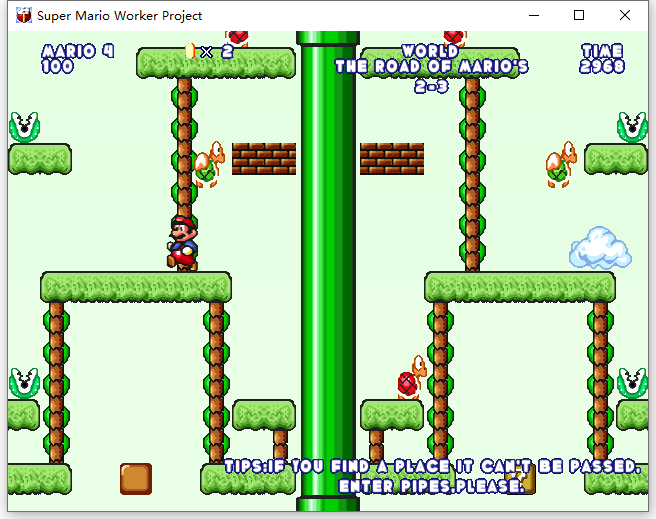The width and height of the screenshot is (656, 519).
Task: Click the coin counter icon
Action: pyautogui.click(x=190, y=51)
